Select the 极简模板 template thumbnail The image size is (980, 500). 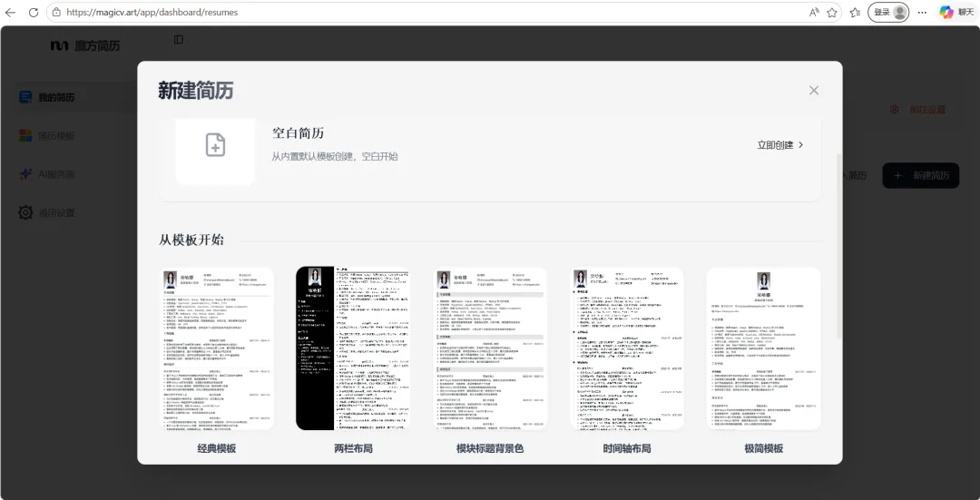click(x=764, y=348)
